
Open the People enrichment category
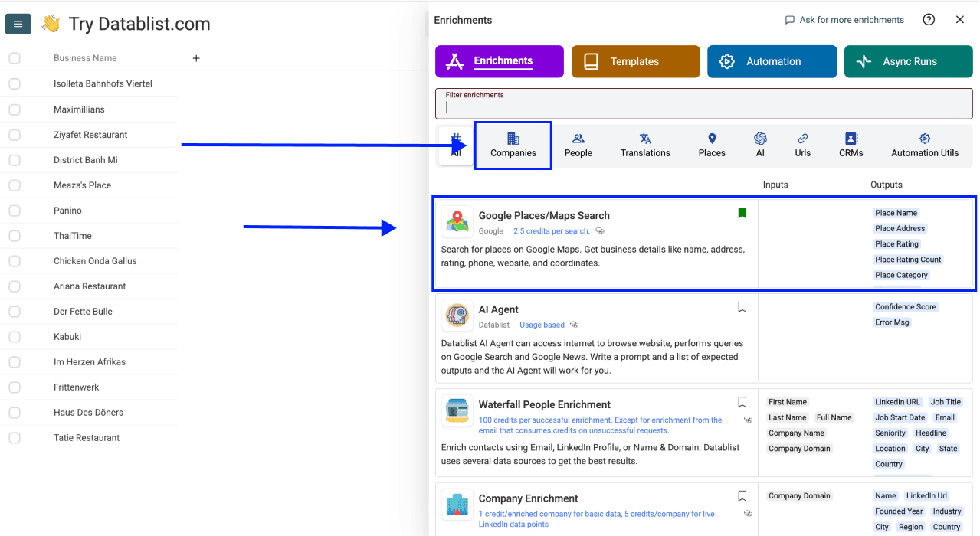point(578,145)
